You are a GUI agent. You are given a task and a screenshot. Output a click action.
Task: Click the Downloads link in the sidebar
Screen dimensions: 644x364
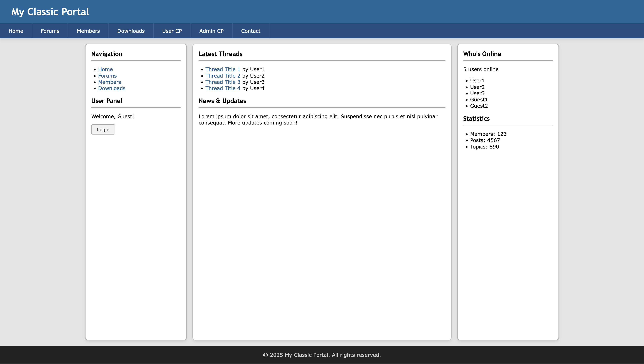(x=112, y=88)
